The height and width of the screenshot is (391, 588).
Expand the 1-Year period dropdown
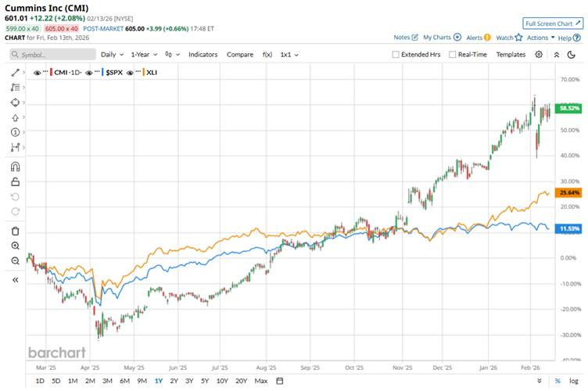tap(144, 55)
